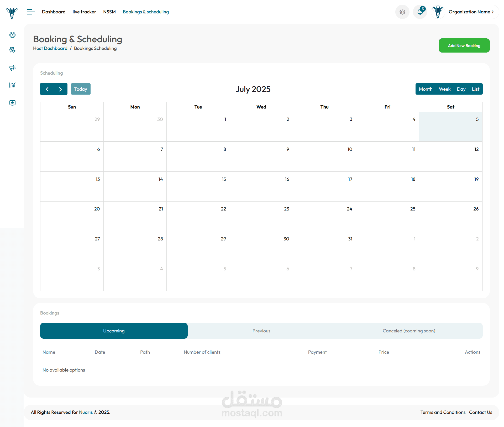
Task: Click Bookings Scheduling breadcrumb text
Action: [x=95, y=48]
